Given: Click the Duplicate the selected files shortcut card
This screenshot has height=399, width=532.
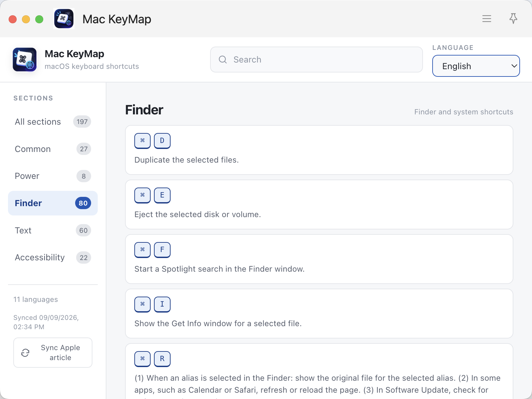Looking at the screenshot, I should [319, 150].
